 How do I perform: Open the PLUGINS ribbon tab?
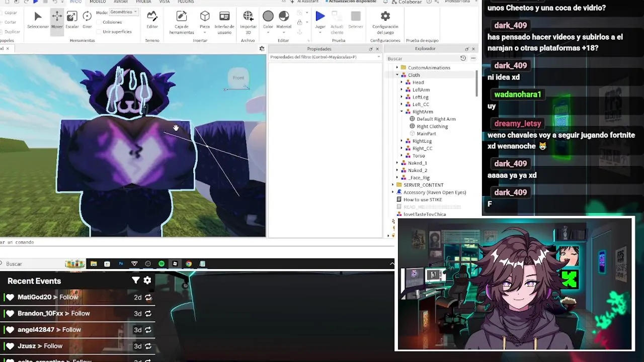186,2
